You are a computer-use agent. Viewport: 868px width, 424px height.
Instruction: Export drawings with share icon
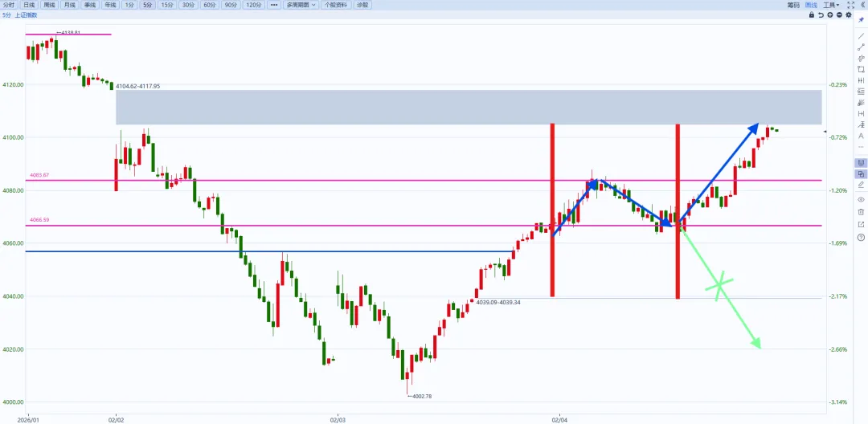pyautogui.click(x=861, y=224)
